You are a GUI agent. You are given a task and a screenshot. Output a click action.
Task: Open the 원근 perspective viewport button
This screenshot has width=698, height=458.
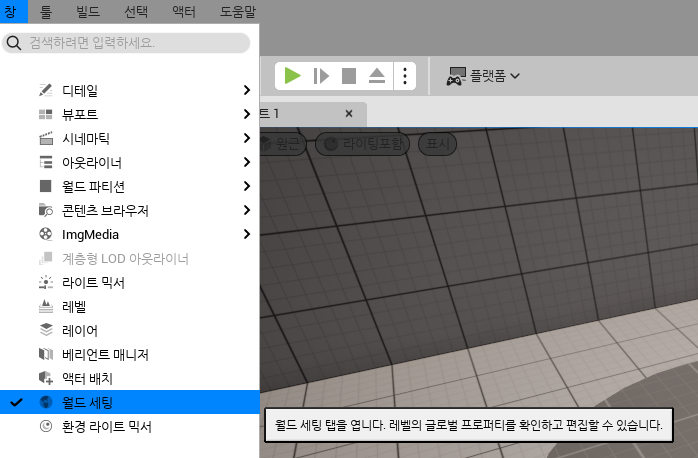pos(283,144)
